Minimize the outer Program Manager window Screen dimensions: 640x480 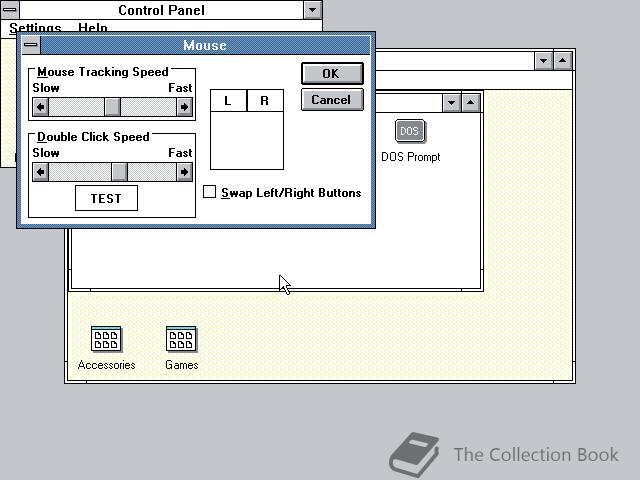(x=544, y=61)
